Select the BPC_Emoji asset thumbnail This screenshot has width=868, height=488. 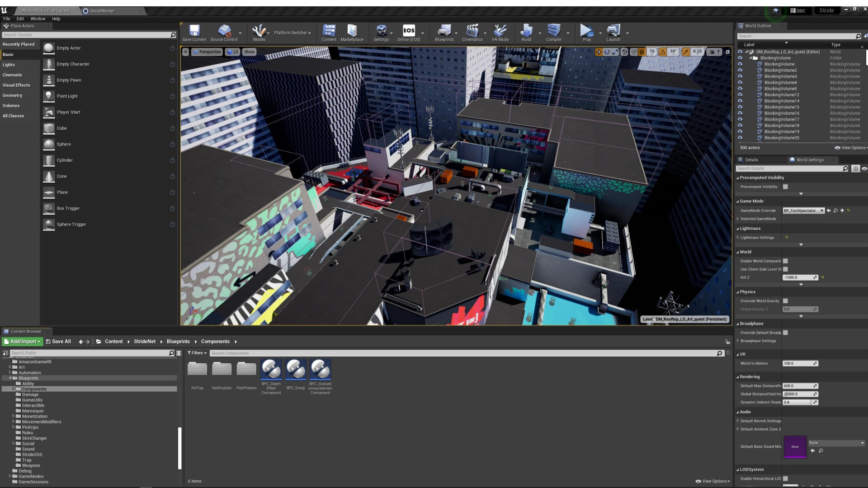click(x=296, y=370)
